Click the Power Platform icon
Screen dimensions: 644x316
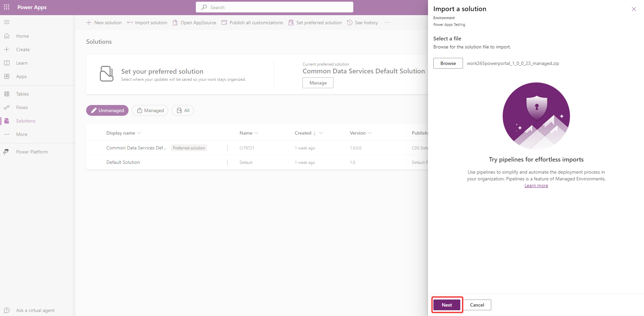click(7, 152)
